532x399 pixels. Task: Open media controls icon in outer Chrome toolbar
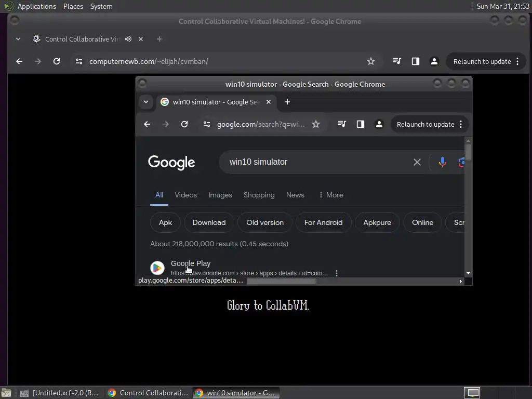click(x=397, y=61)
